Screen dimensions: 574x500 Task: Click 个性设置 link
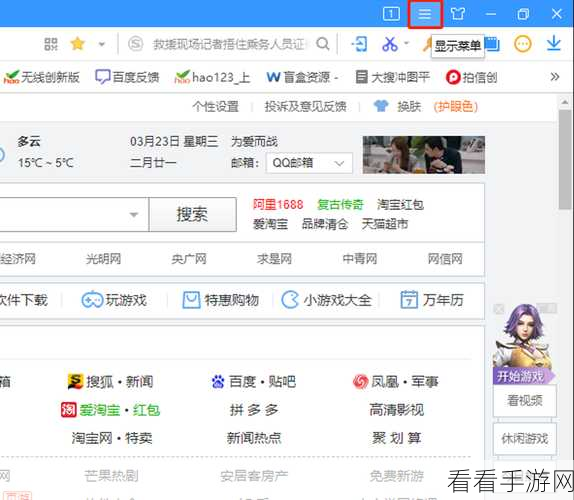pos(216,107)
